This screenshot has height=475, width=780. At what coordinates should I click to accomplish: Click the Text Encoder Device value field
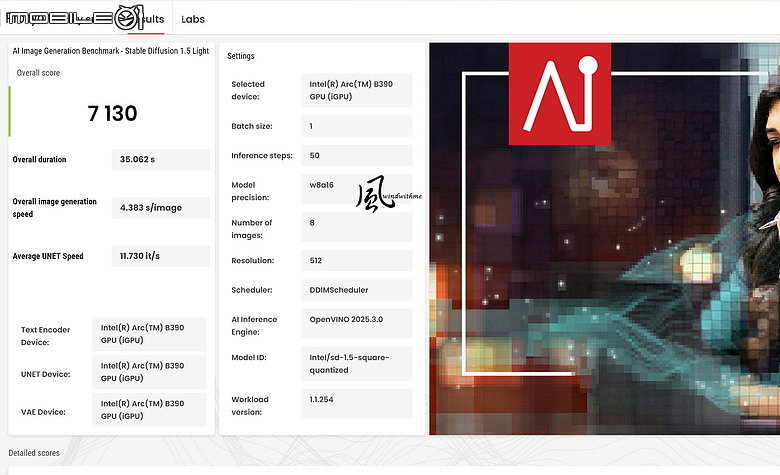coord(149,334)
